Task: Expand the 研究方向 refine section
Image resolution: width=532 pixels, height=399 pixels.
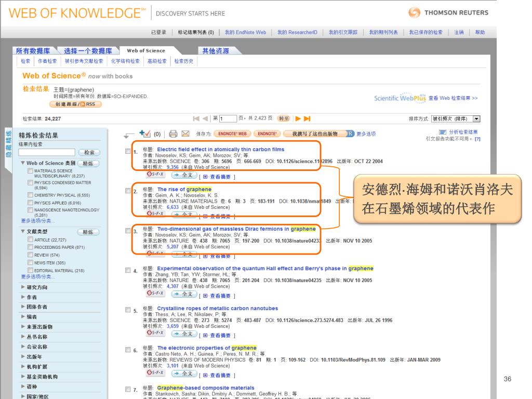Action: click(x=23, y=287)
